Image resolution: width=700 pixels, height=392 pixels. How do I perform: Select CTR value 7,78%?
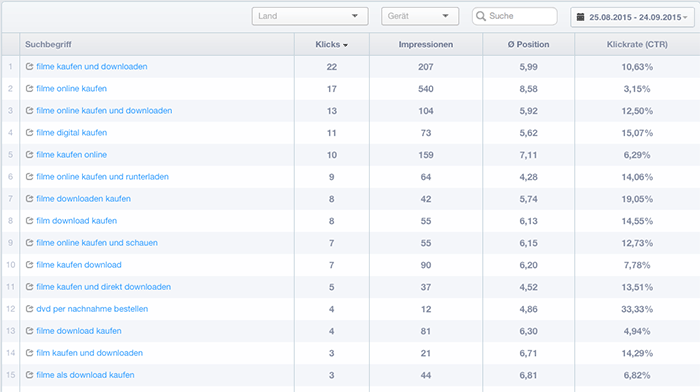(637, 265)
